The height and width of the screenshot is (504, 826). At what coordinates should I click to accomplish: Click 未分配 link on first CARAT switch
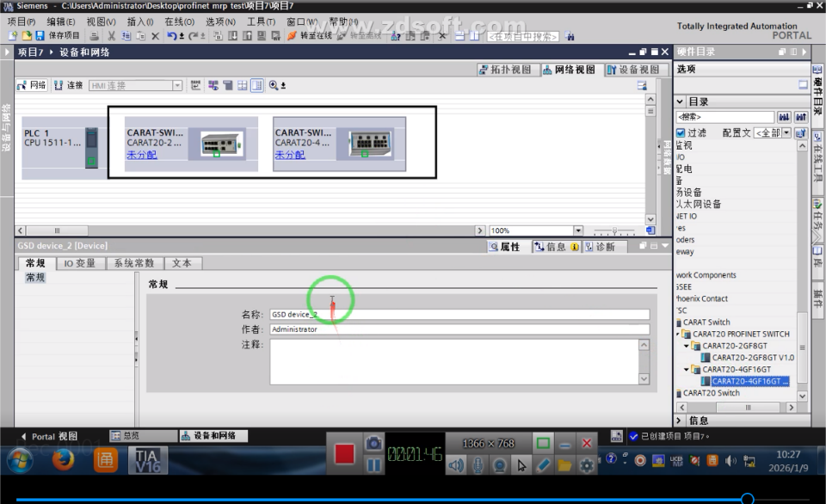[x=142, y=155]
